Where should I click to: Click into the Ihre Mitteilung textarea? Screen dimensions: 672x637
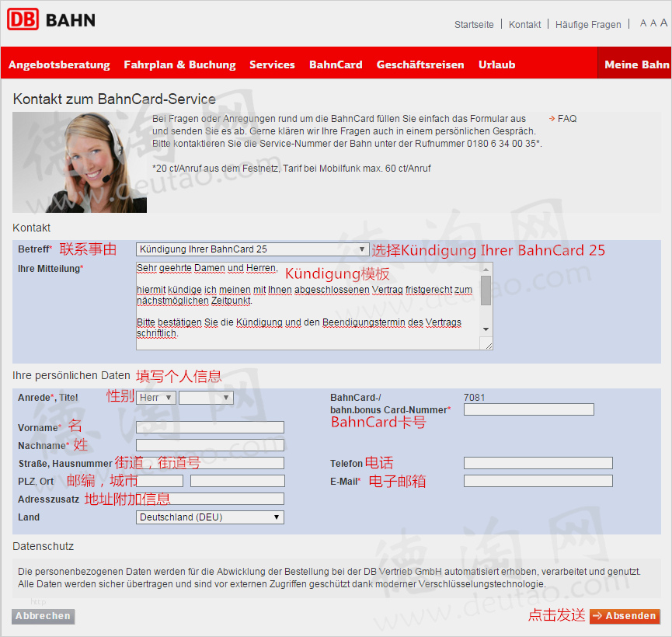308,306
